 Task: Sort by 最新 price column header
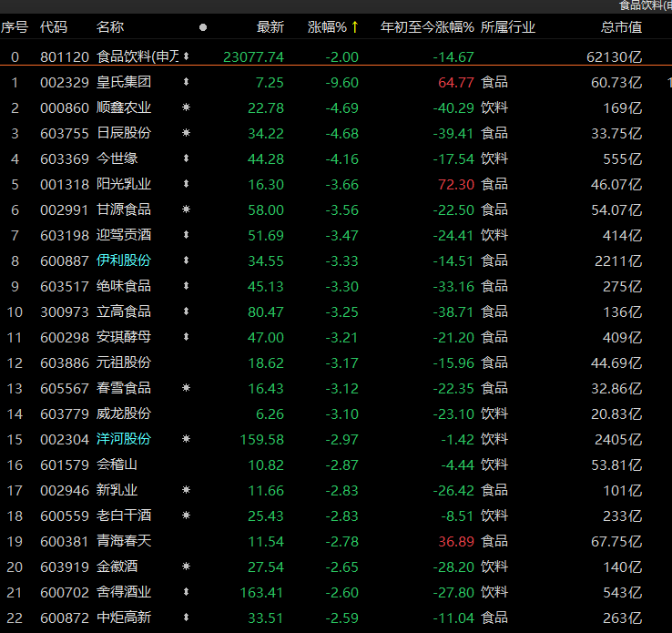pos(270,27)
